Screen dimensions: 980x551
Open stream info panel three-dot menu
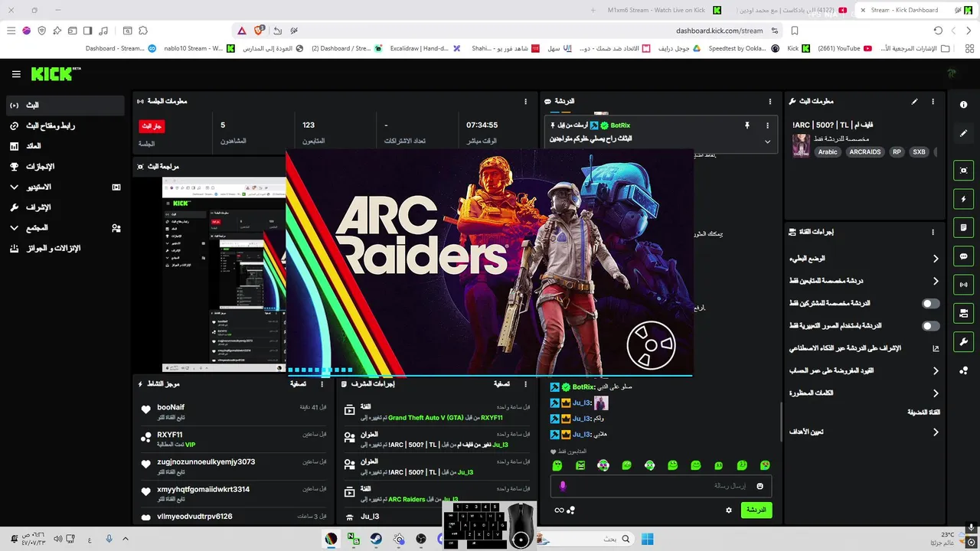(933, 101)
